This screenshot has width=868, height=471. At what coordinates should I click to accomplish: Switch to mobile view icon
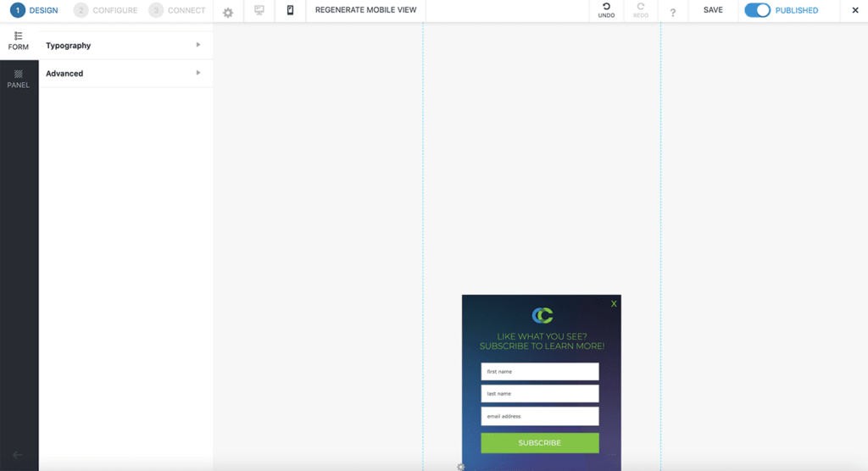point(290,10)
